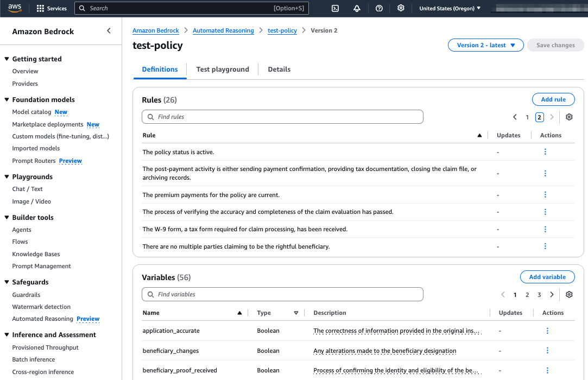
Task: Open United States (Oregon) region selector
Action: 450,8
